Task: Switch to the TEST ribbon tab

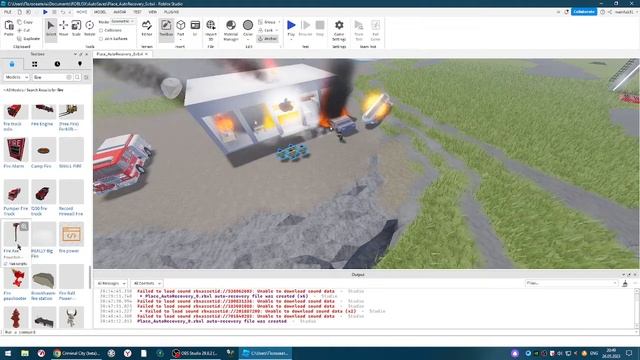Action: (x=137, y=12)
